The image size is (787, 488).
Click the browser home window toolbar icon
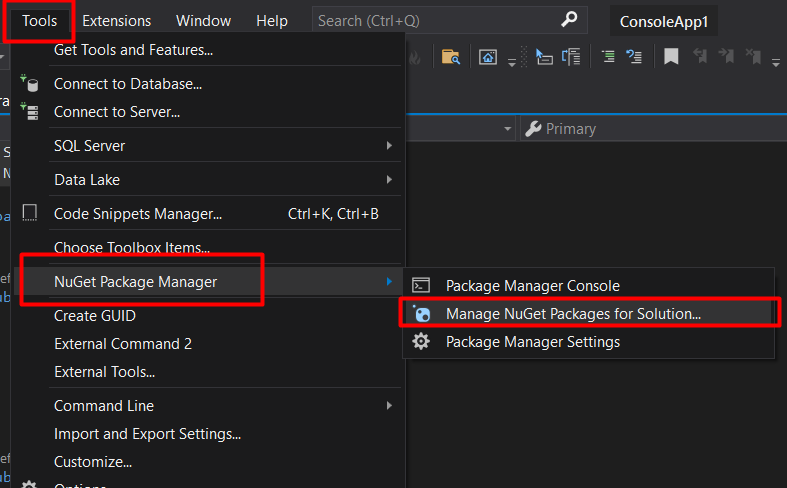[x=488, y=57]
